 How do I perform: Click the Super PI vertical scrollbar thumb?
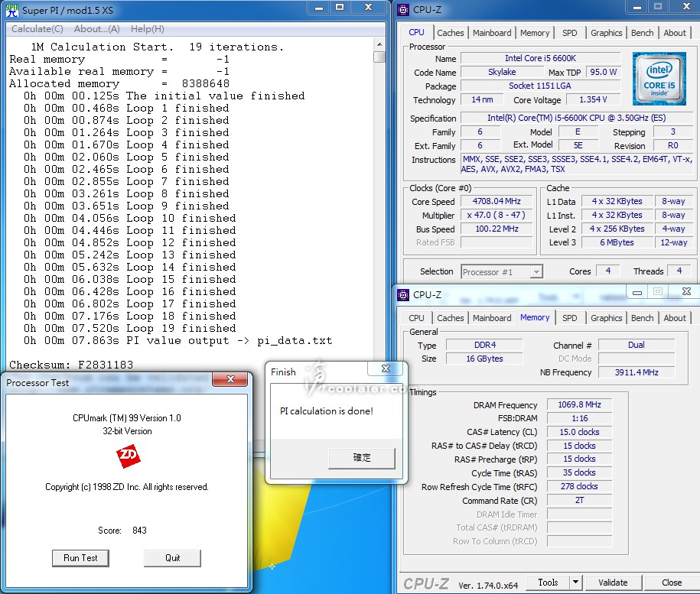[379, 57]
